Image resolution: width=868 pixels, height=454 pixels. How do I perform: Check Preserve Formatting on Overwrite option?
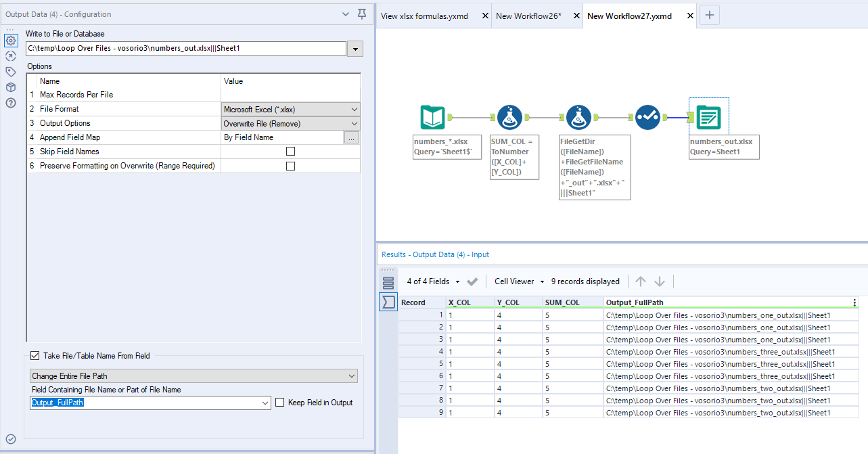click(290, 166)
